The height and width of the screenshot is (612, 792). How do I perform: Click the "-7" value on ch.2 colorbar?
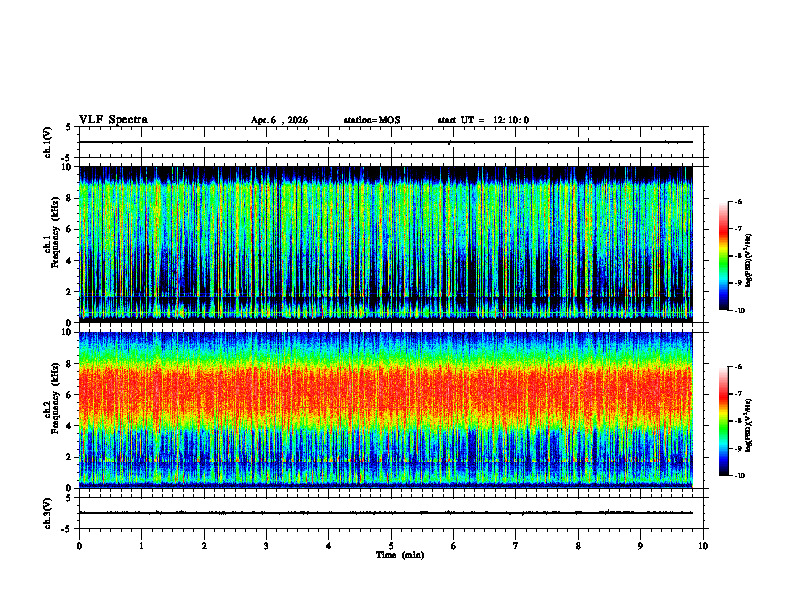pyautogui.click(x=738, y=394)
